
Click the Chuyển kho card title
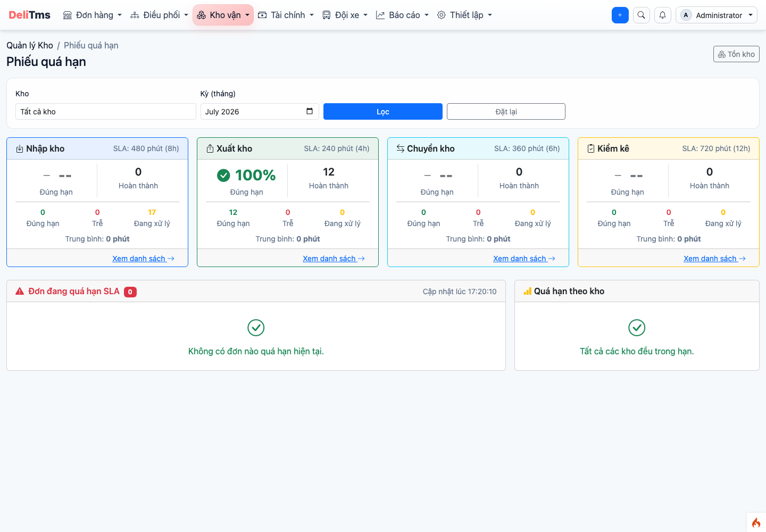[x=431, y=148]
